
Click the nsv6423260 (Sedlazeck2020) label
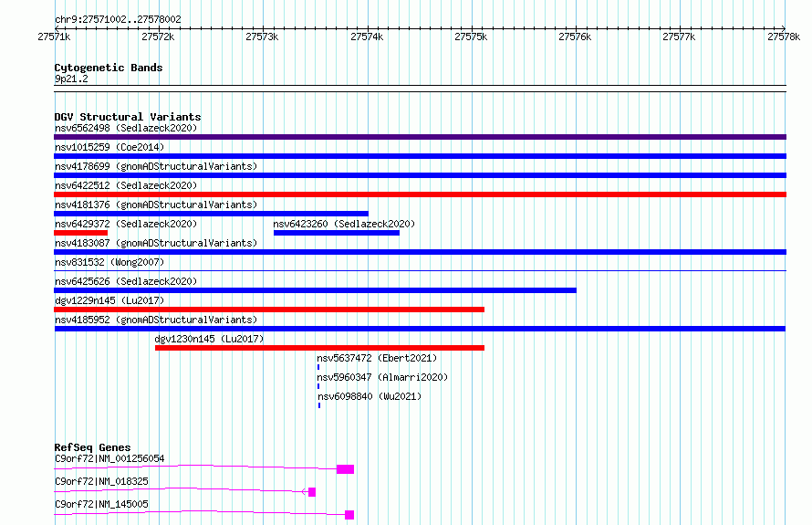point(344,224)
